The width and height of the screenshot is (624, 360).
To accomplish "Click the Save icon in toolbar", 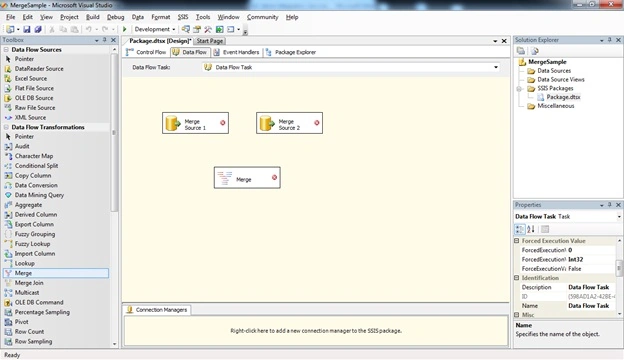I will click(27, 29).
